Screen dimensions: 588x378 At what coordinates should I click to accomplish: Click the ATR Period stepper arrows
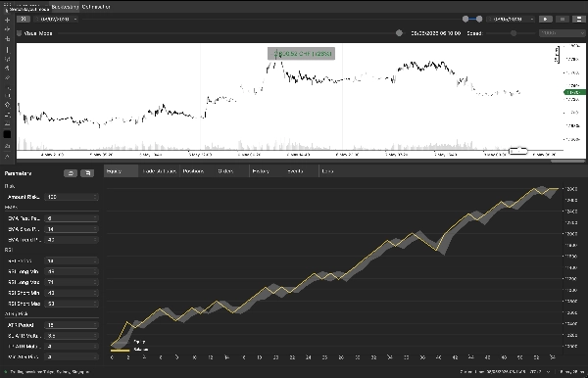(95, 325)
